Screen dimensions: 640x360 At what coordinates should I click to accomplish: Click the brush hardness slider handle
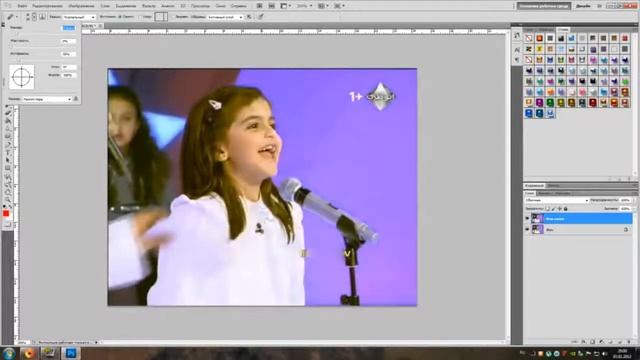point(11,46)
